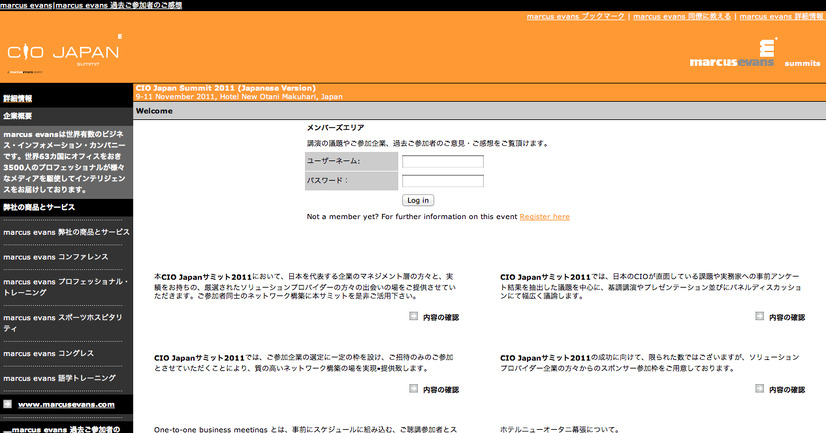Click arrow icon beside www.marcusevans.com
Image resolution: width=826 pixels, height=433 pixels.
click(7, 404)
